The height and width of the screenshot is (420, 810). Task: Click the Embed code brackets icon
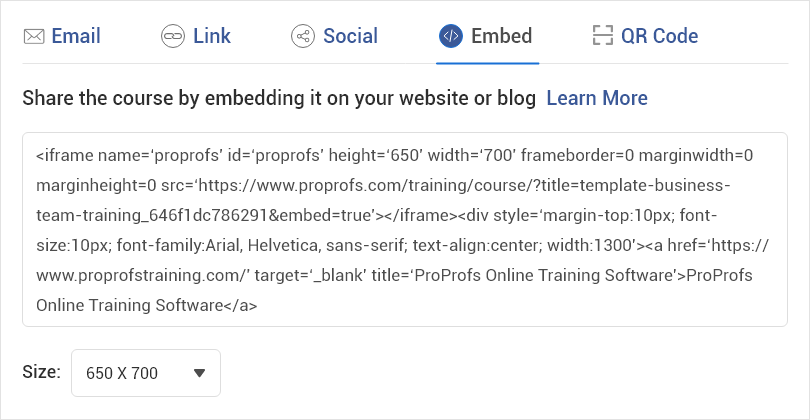pyautogui.click(x=450, y=37)
